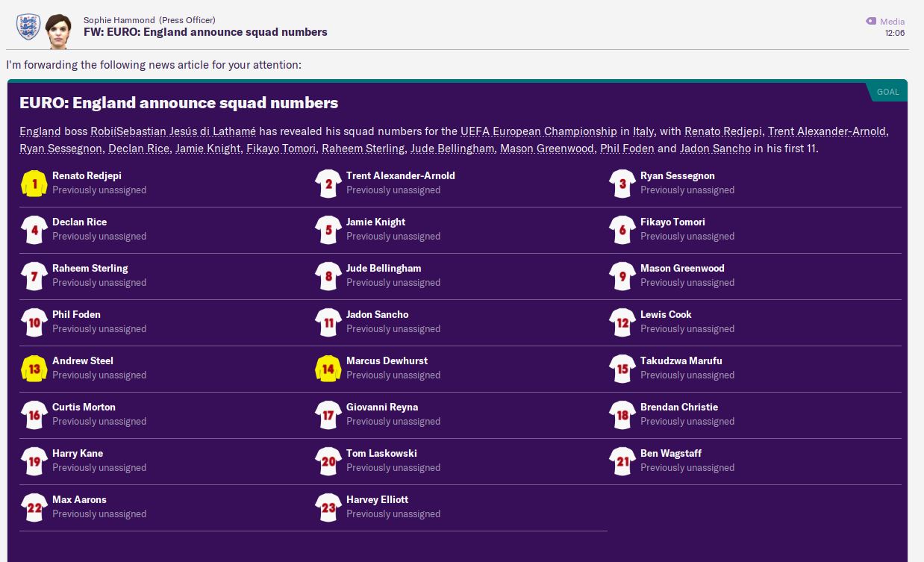Select Giovanni Reyna's squad number entry
The height and width of the screenshot is (562, 924).
(x=381, y=408)
